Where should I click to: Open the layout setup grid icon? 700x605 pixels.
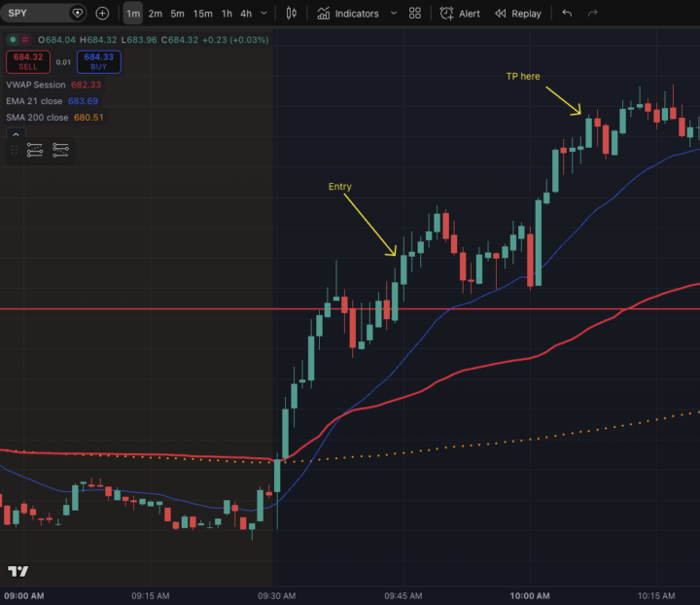point(415,14)
